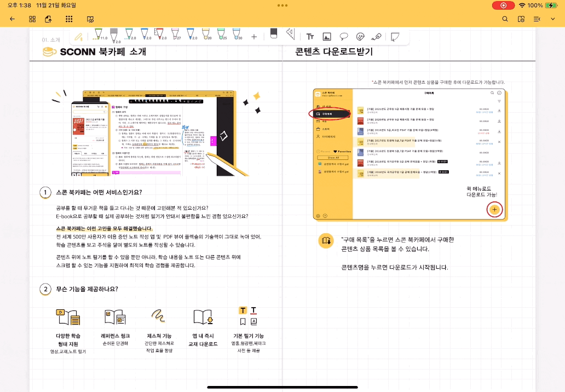Tap question '스콘 북카페는 어떤 서비스인가요?'
Screen dimensions: 565x392
point(99,192)
